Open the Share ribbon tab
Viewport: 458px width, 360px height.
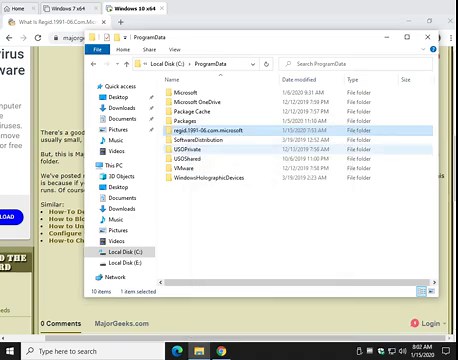(x=149, y=49)
